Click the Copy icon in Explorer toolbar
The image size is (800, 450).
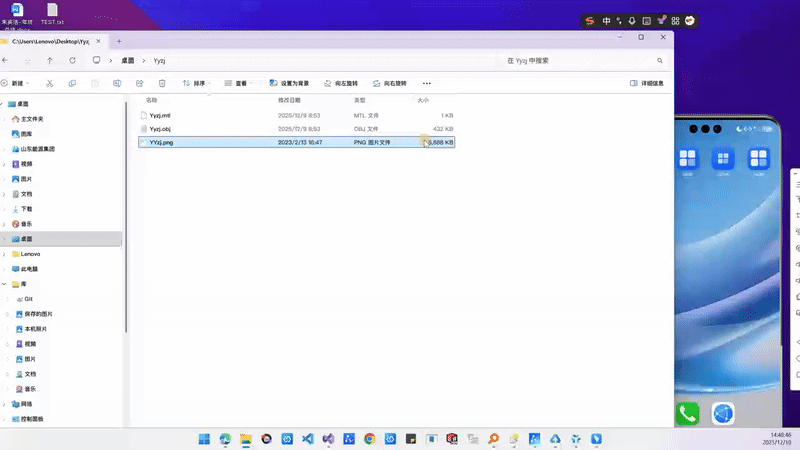tap(72, 83)
